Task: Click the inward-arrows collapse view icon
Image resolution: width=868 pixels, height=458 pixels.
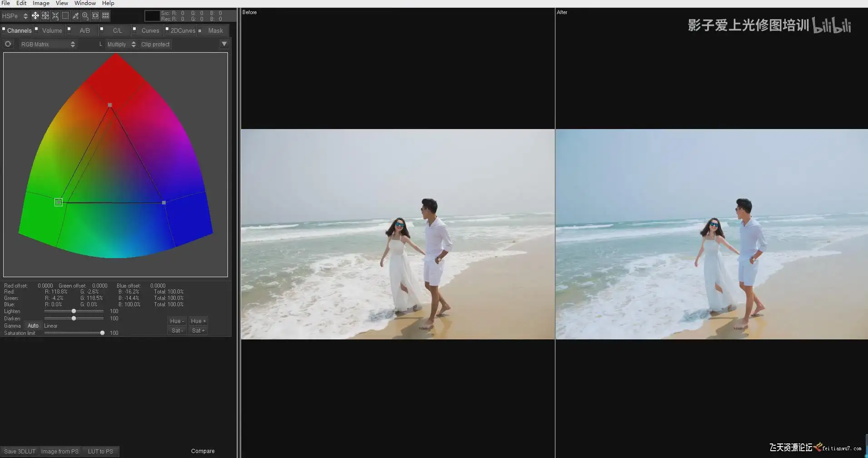Action: click(55, 16)
